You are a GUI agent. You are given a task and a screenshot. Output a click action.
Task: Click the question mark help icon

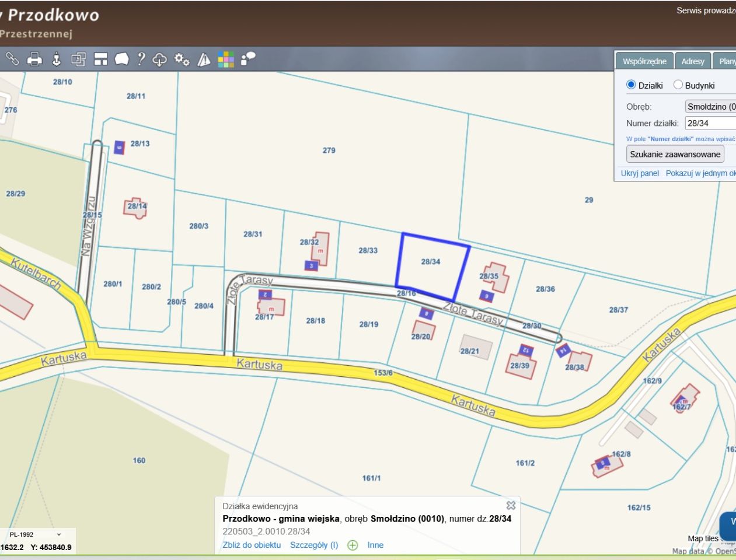(141, 59)
